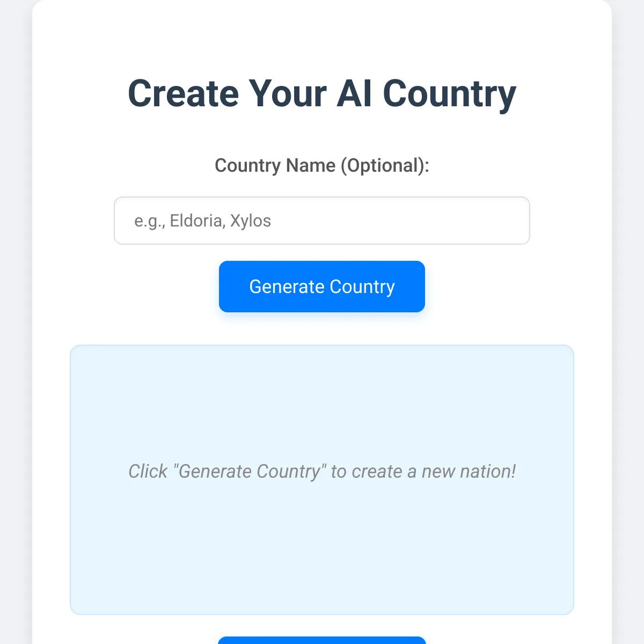Click the quoted "Generate Country" text in the hint
Screen dimensions: 644x644
pyautogui.click(x=250, y=471)
